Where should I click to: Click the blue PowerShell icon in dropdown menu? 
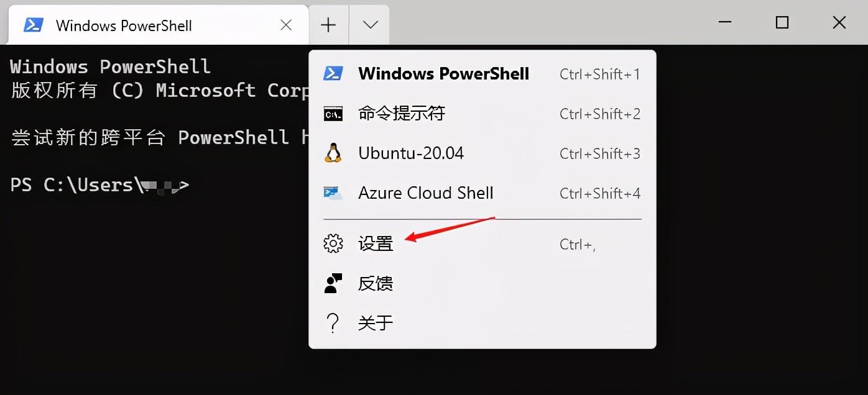pos(333,74)
